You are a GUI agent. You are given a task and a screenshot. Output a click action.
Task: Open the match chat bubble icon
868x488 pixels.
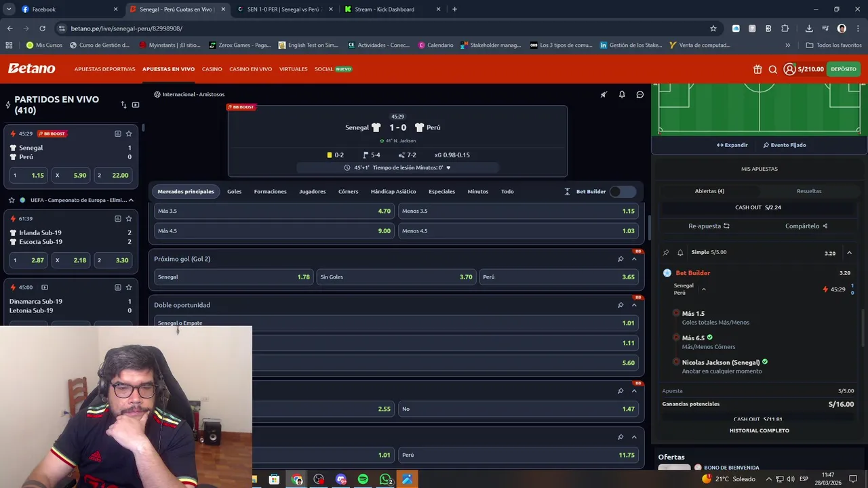[x=639, y=94]
